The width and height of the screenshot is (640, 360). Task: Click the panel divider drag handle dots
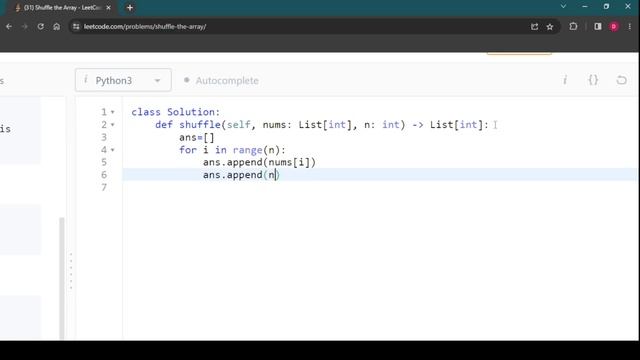click(x=71, y=271)
